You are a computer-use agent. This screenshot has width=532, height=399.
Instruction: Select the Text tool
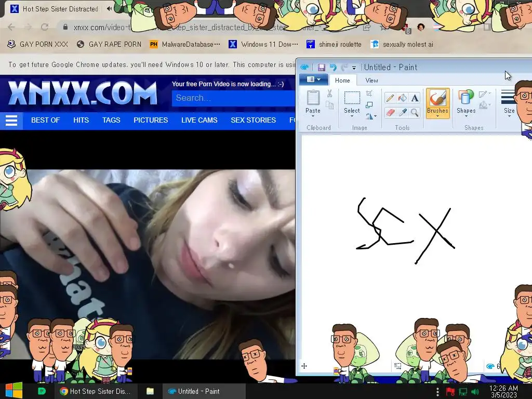[415, 98]
